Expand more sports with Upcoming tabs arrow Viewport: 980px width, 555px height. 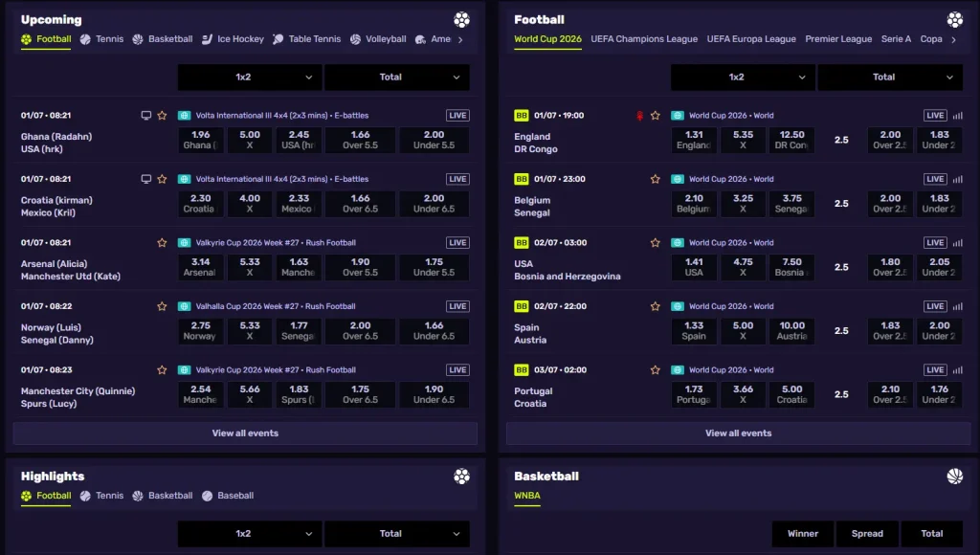460,40
